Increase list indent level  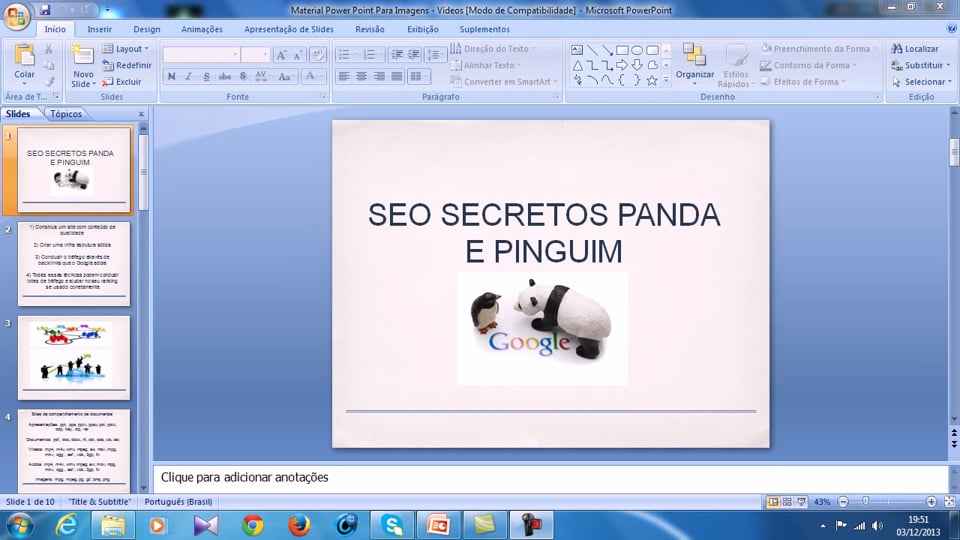pyautogui.click(x=414, y=55)
